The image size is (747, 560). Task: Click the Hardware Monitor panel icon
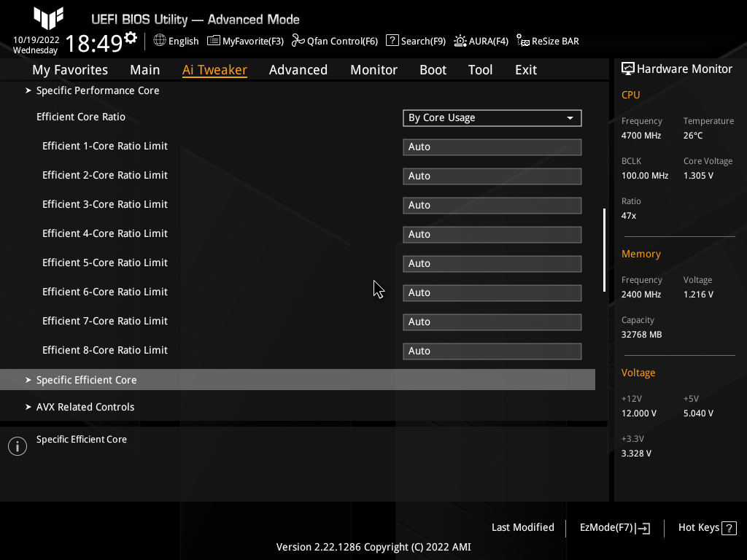pyautogui.click(x=628, y=68)
